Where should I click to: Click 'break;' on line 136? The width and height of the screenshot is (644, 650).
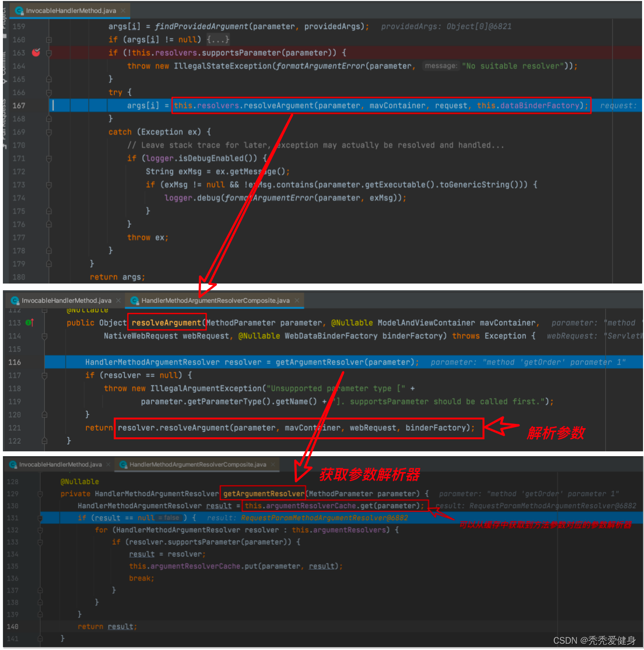coord(141,578)
